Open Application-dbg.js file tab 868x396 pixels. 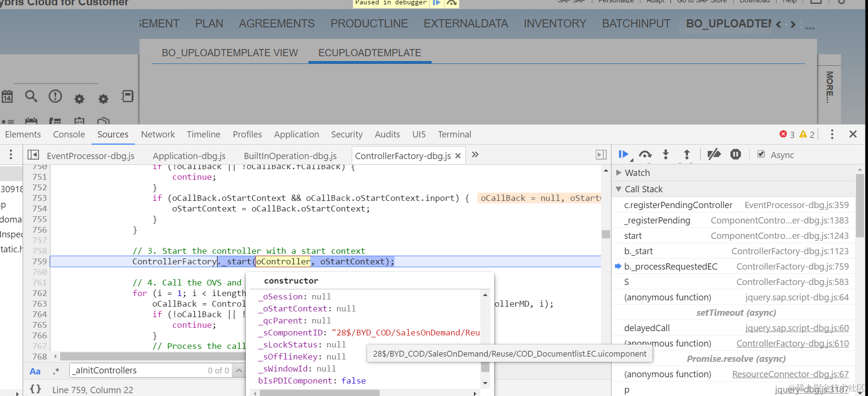pos(189,156)
